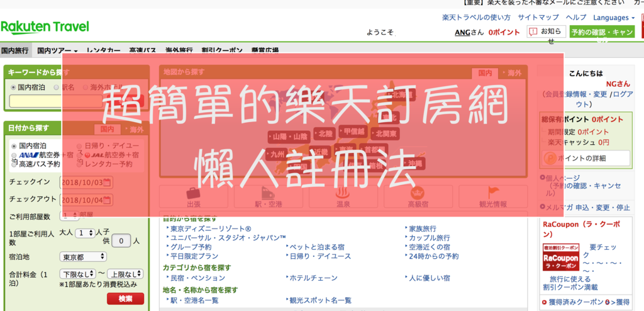Switch to 海外 tab in 日付から探す
644x311 pixels.
tap(135, 130)
